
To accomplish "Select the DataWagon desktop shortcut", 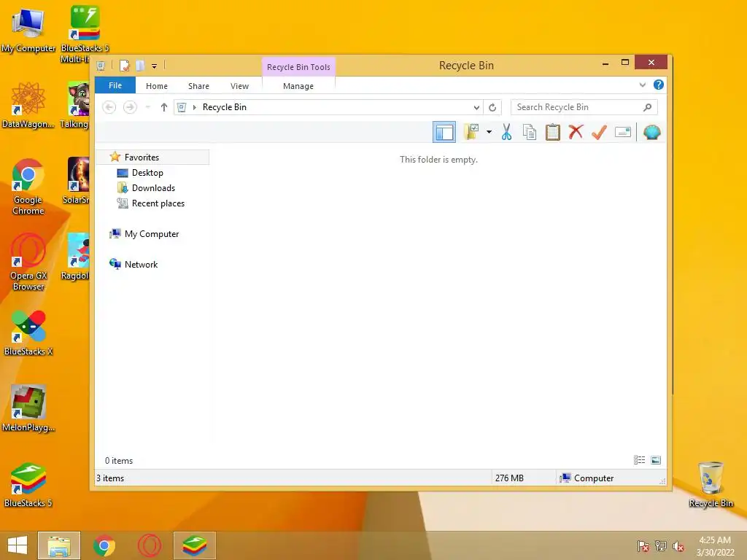I will (x=28, y=105).
